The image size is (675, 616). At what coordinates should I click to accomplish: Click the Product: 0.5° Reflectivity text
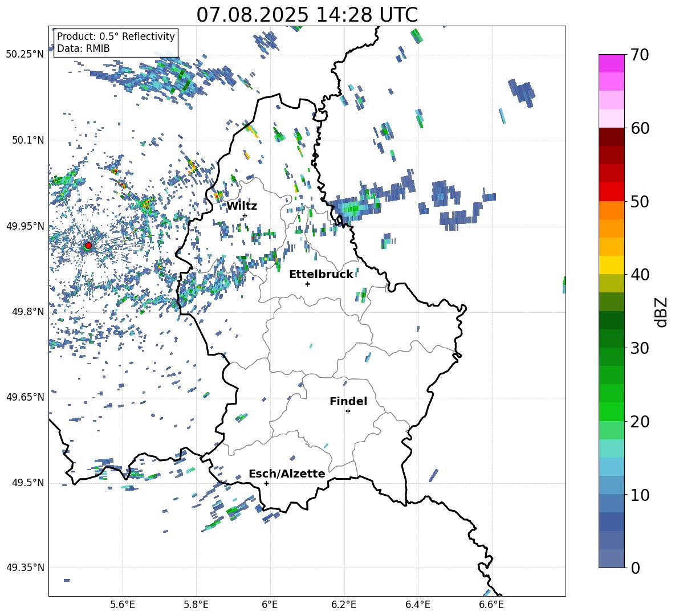coord(116,36)
